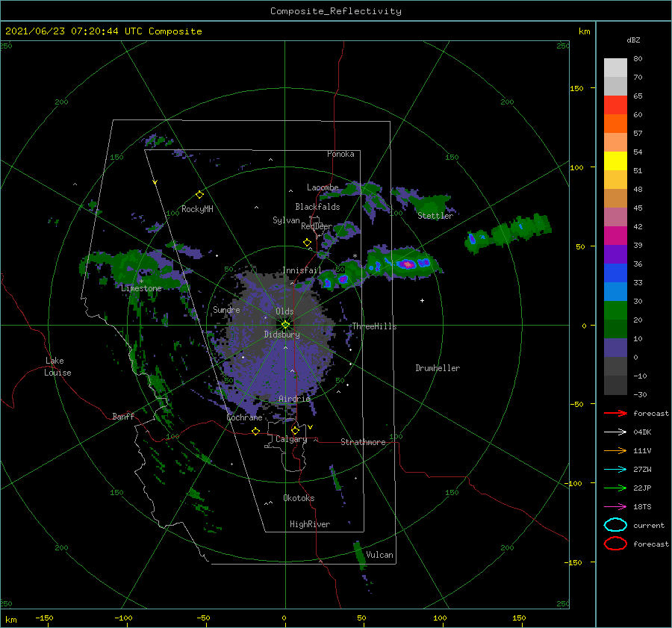Image resolution: width=672 pixels, height=628 pixels.
Task: Click the Innisfail label
Action: tap(302, 270)
